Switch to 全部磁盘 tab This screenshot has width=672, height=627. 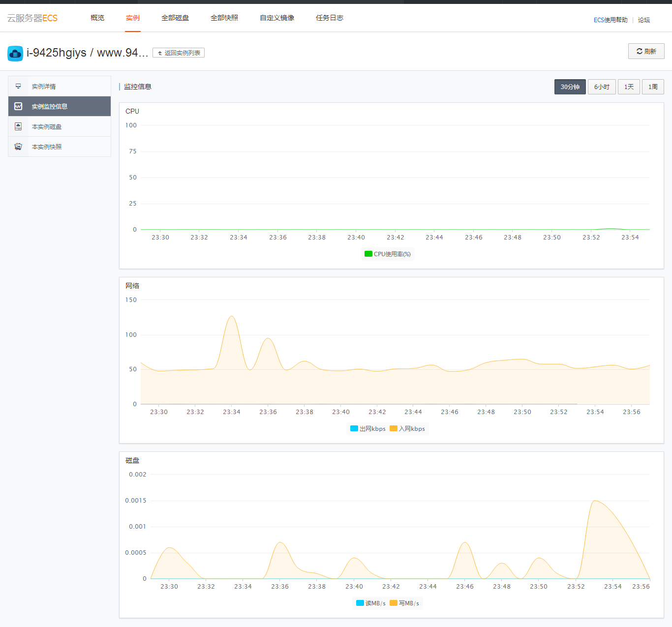(175, 18)
